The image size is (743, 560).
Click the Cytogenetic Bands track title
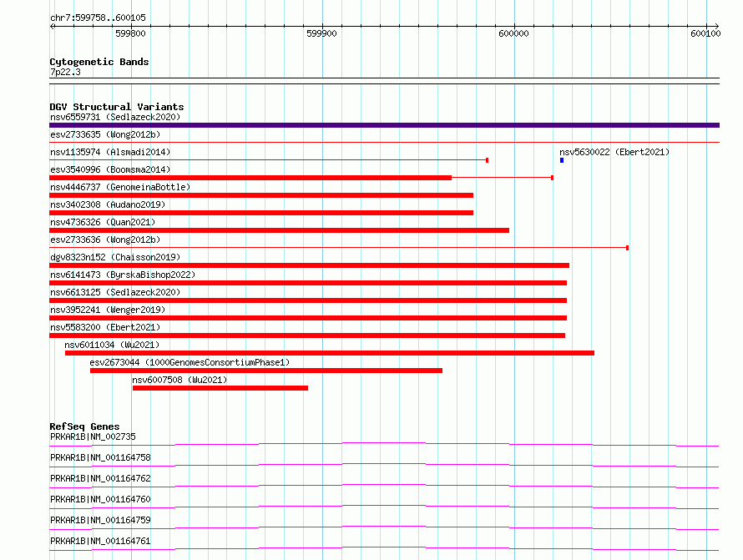coord(99,62)
